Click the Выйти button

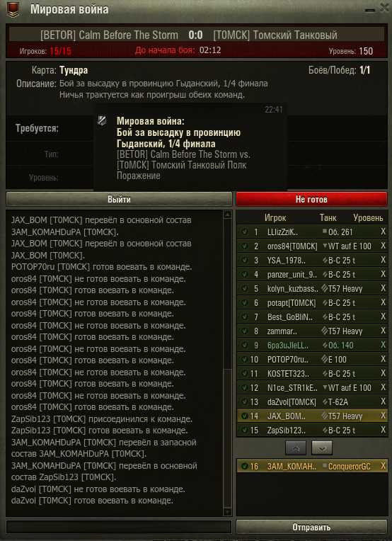[x=119, y=200]
